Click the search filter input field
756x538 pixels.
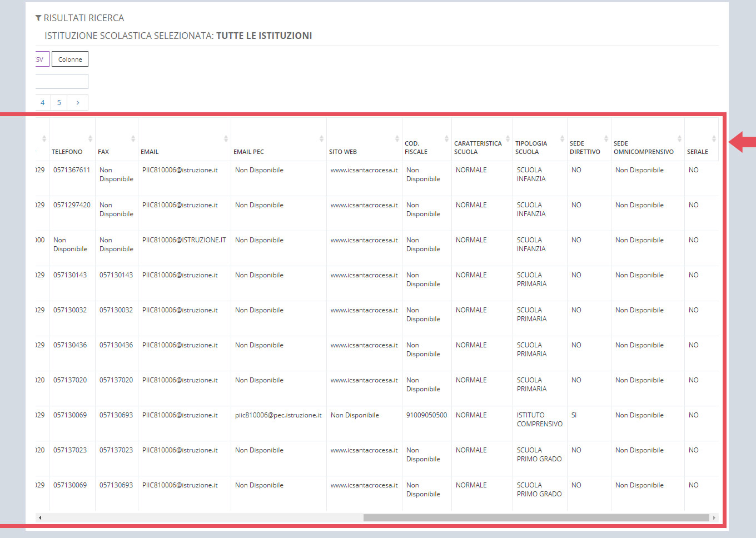pyautogui.click(x=62, y=82)
